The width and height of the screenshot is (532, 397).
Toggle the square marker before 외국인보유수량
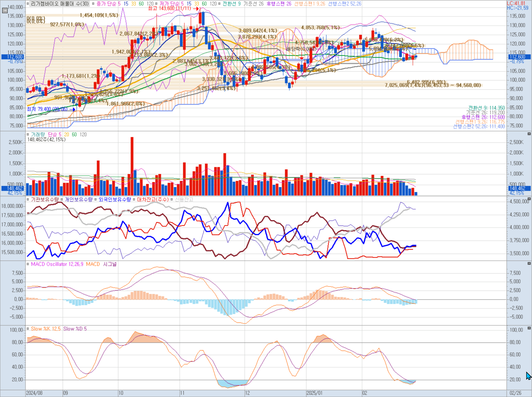coord(95,199)
